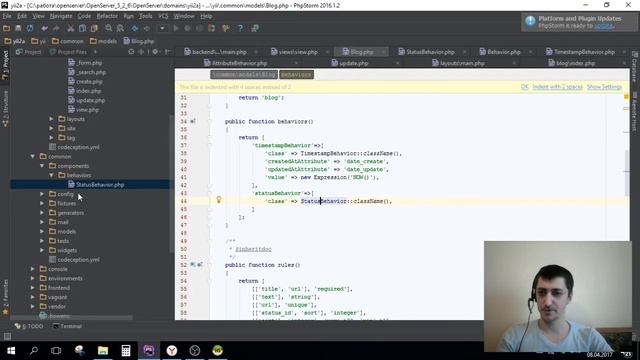Viewport: 640px width, 360px height.
Task: Click the scroll from source icon
Action: coord(131,52)
